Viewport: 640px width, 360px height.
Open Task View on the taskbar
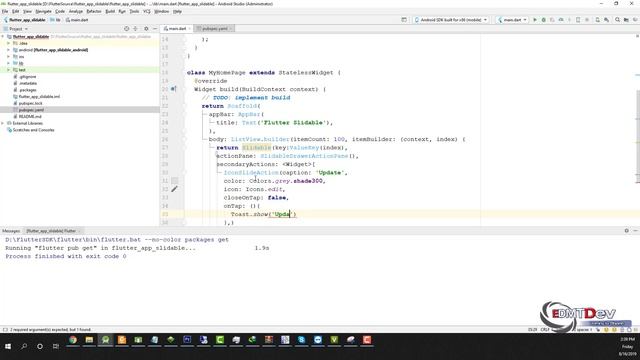point(56,346)
